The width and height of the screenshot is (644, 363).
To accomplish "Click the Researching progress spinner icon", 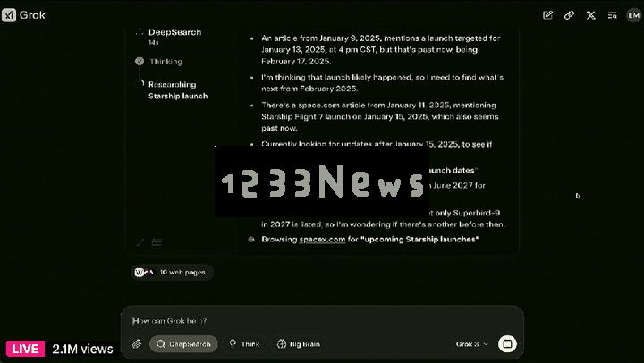I will pos(140,84).
